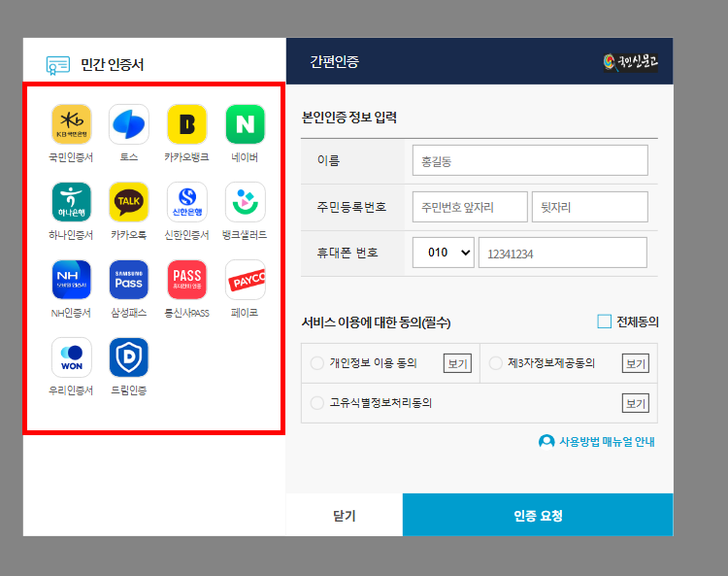The image size is (728, 576).
Task: Click the 간편인증 header title
Action: (x=334, y=62)
